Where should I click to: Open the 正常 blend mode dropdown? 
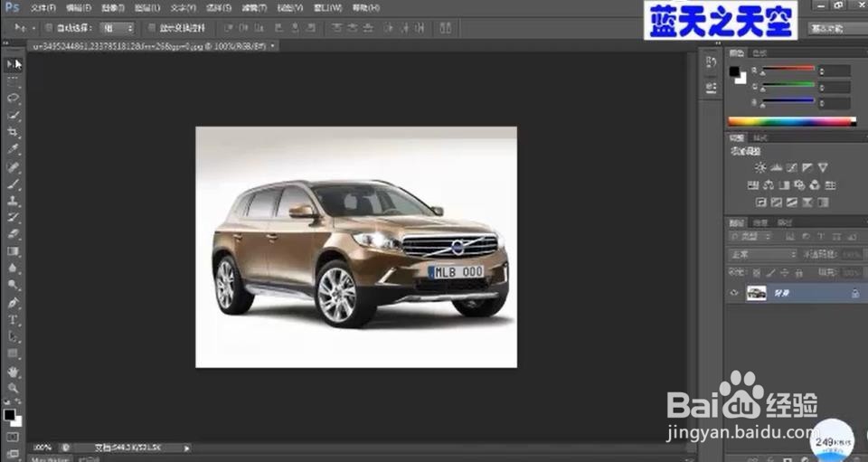[x=763, y=255]
